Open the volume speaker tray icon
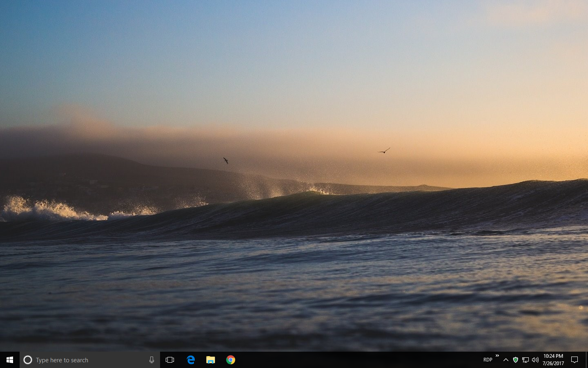The height and width of the screenshot is (368, 588). 535,360
